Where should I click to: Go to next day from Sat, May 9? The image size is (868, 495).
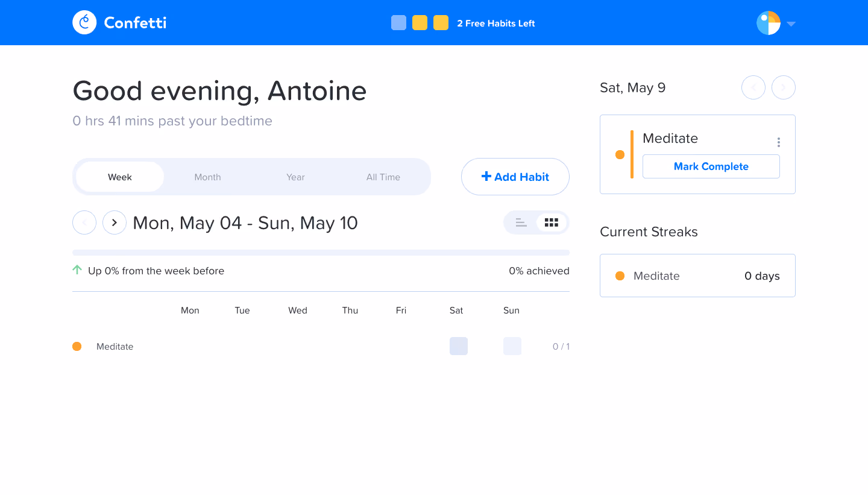click(784, 87)
